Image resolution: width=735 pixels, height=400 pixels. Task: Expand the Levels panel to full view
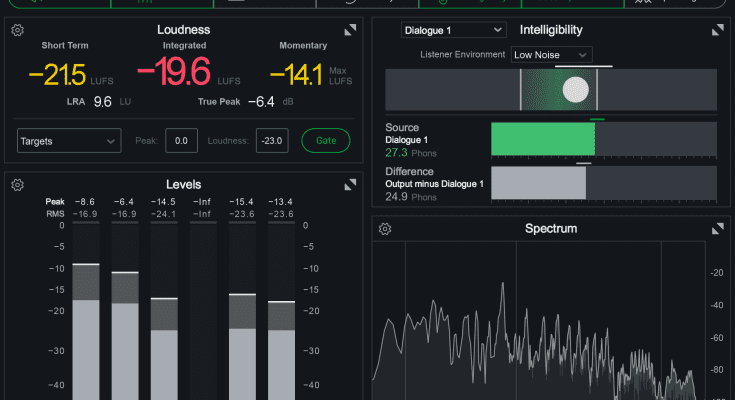[x=350, y=185]
